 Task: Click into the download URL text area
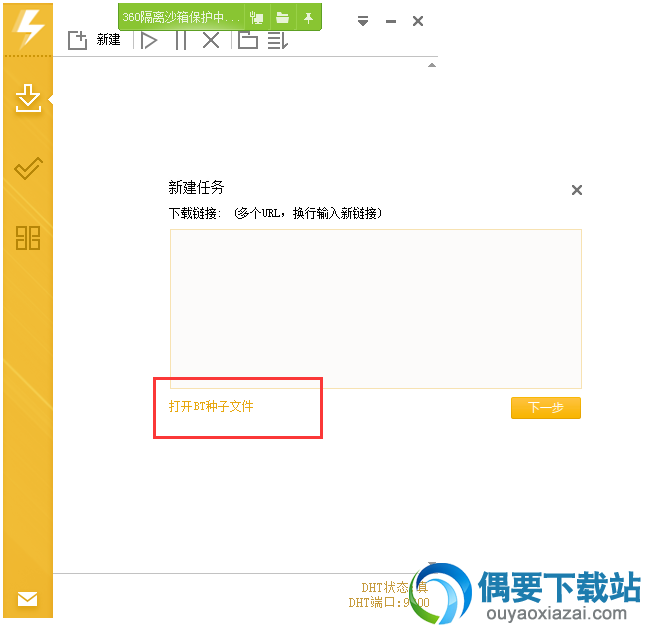(375, 309)
